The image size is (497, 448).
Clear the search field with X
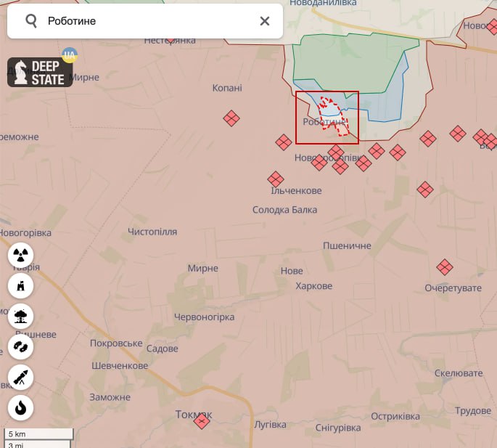(x=265, y=21)
